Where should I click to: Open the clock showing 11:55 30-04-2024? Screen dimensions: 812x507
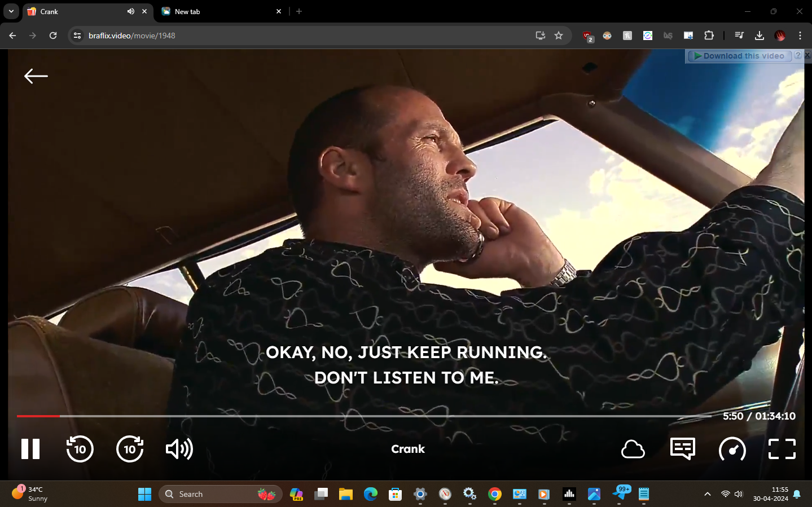(x=771, y=494)
